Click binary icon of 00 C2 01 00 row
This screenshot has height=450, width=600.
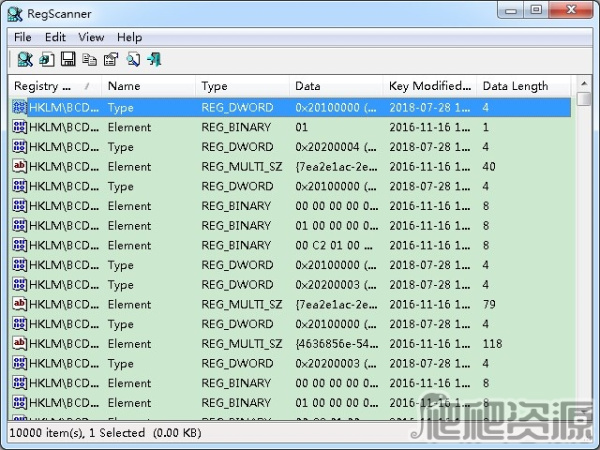click(20, 245)
